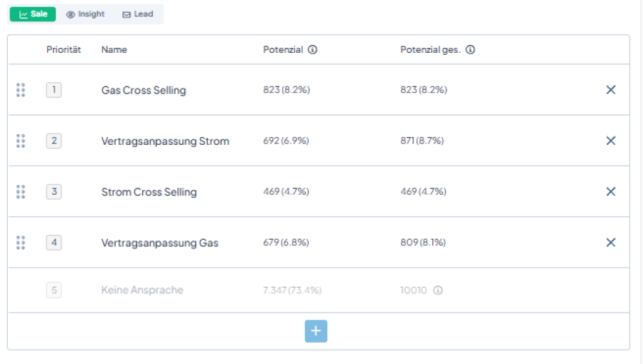This screenshot has height=364, width=643.
Task: Remove the Vertragsanpassung Strom row
Action: point(611,141)
